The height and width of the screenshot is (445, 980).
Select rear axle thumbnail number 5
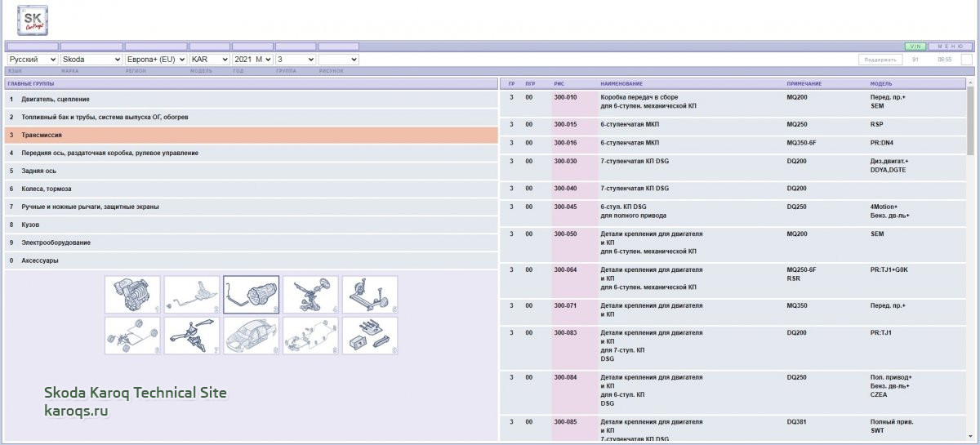click(370, 294)
